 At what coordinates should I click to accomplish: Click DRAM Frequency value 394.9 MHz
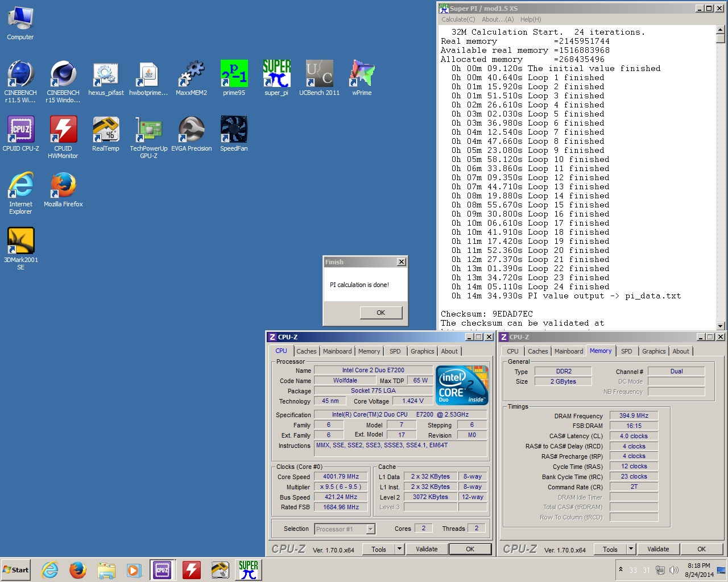(x=634, y=415)
